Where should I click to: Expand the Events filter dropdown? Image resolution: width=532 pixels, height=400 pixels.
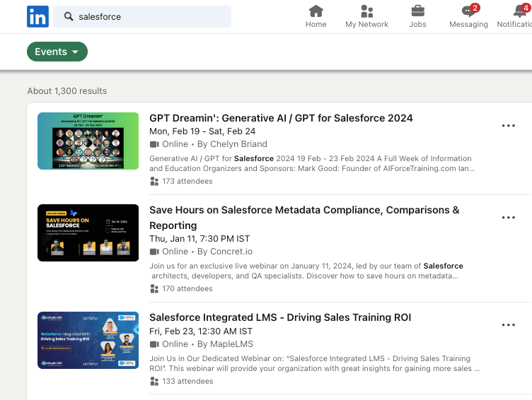[57, 52]
